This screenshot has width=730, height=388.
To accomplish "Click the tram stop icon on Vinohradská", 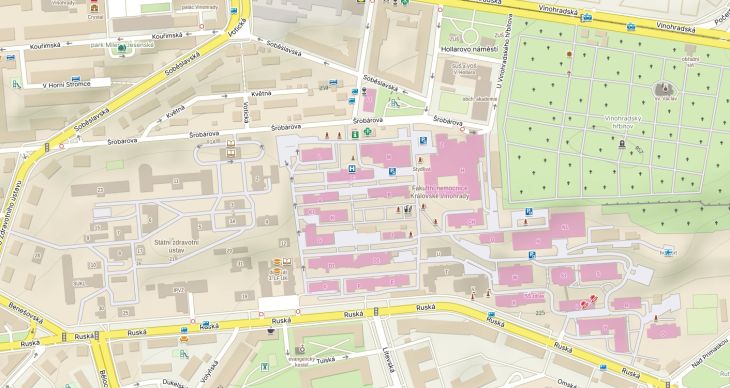I will 587,18.
